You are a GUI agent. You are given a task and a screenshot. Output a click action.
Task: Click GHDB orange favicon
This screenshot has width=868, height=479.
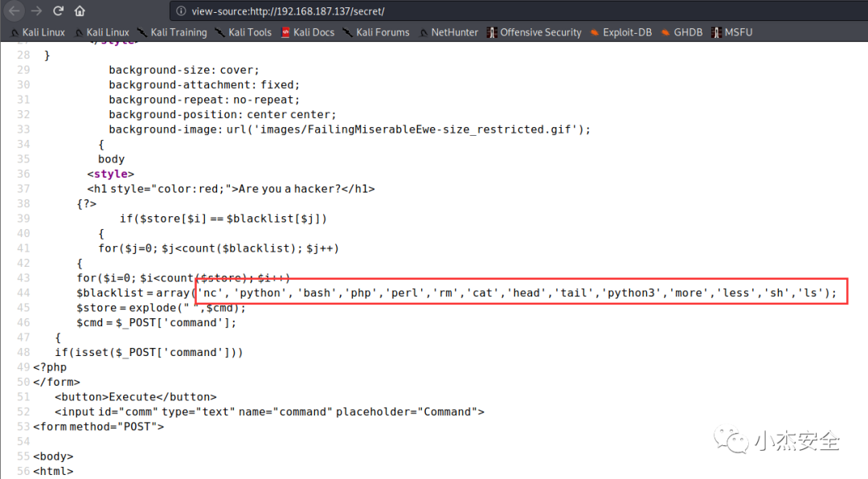coord(665,33)
